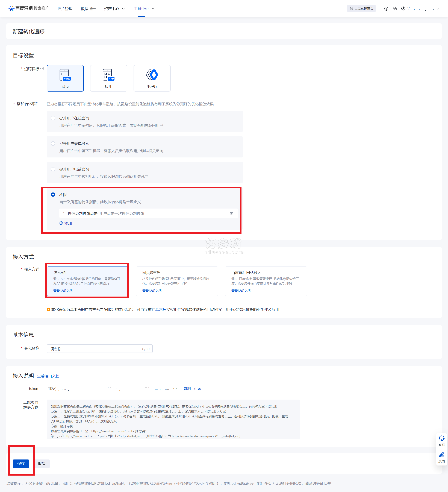Click the 保存 button

21,463
